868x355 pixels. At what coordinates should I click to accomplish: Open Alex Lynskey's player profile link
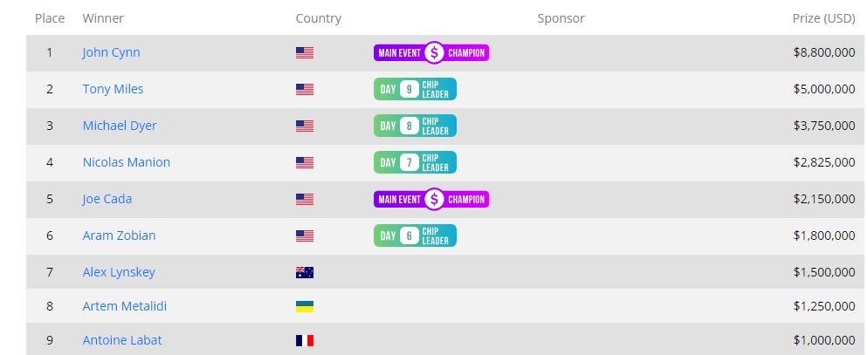click(119, 272)
